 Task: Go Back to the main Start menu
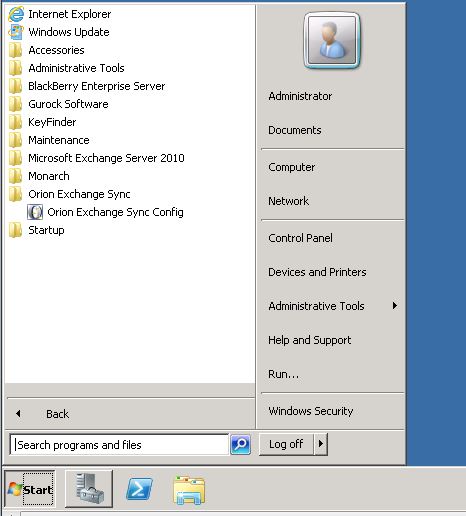tap(57, 414)
